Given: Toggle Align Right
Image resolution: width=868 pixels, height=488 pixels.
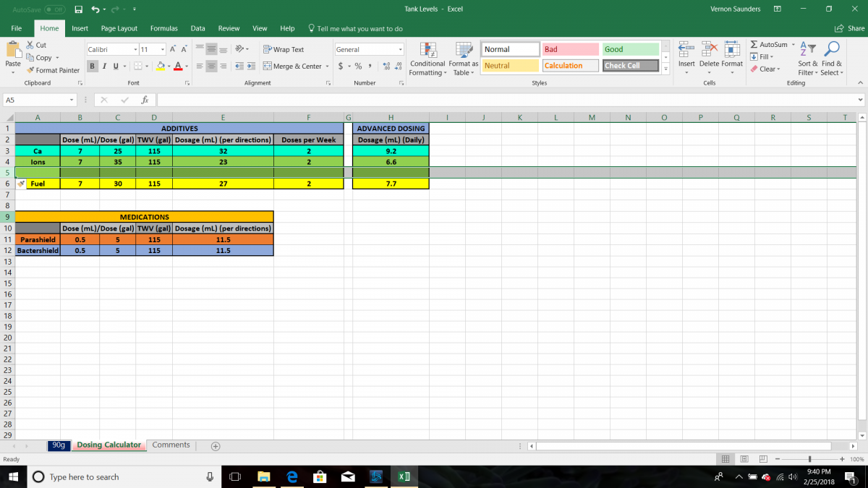Looking at the screenshot, I should (223, 66).
